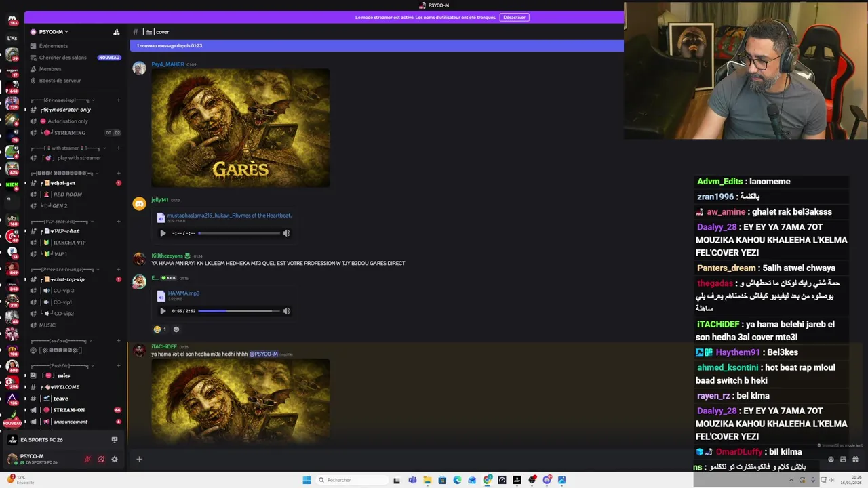Open Boosts de serveur
The image size is (868, 488).
coord(60,81)
